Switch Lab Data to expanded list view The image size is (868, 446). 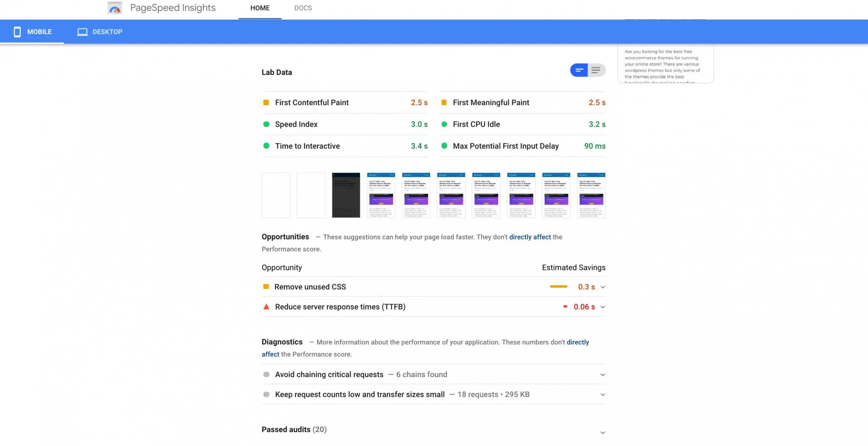coord(596,70)
